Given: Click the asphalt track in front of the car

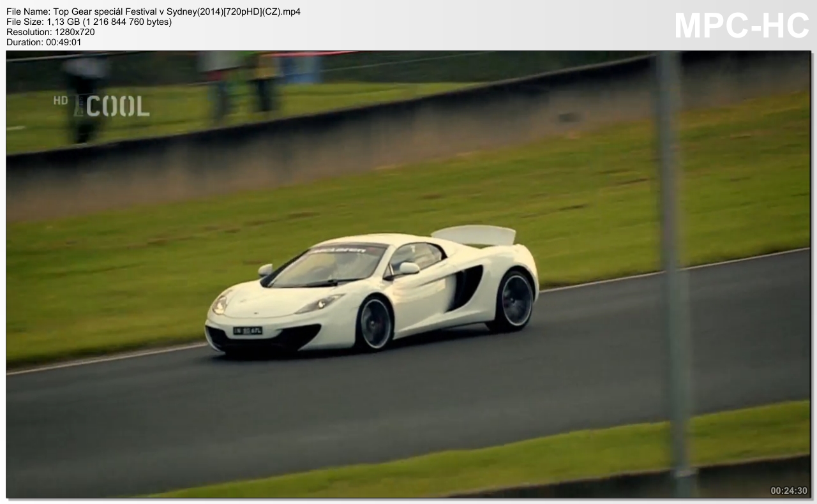Looking at the screenshot, I should tap(319, 408).
